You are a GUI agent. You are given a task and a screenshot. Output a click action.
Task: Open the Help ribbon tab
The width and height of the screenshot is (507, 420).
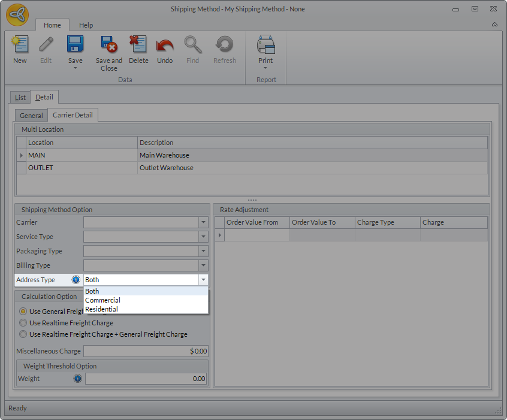[86, 25]
